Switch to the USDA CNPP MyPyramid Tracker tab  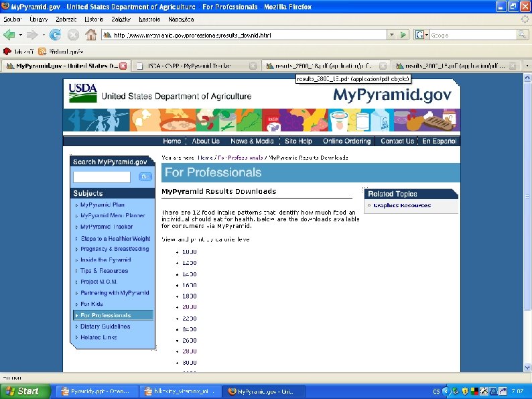pyautogui.click(x=195, y=66)
